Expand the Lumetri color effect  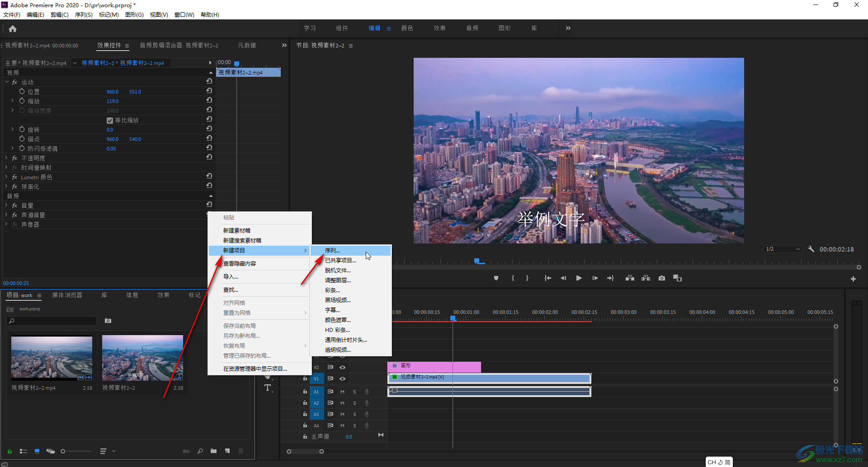point(6,177)
